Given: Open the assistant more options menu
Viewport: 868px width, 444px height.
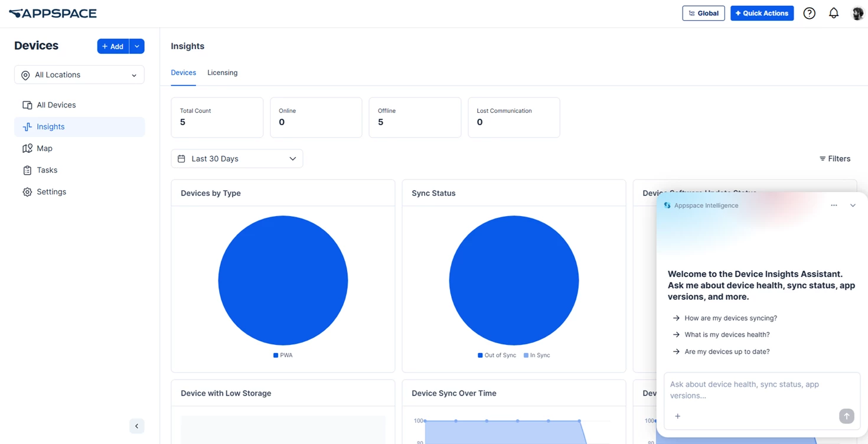Looking at the screenshot, I should click(834, 205).
